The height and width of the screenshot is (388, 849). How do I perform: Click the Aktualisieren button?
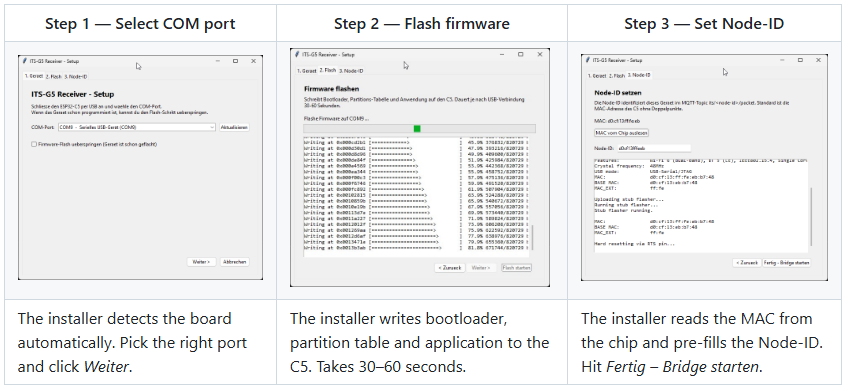point(234,127)
